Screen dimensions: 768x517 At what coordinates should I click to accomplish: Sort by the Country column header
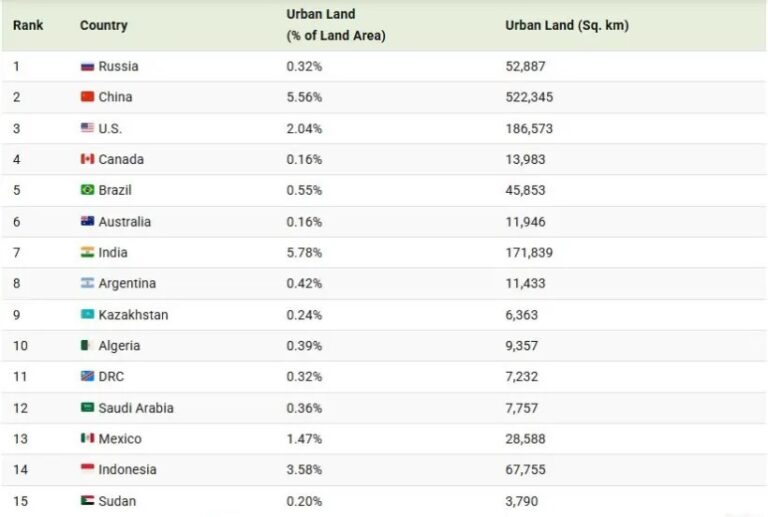103,25
